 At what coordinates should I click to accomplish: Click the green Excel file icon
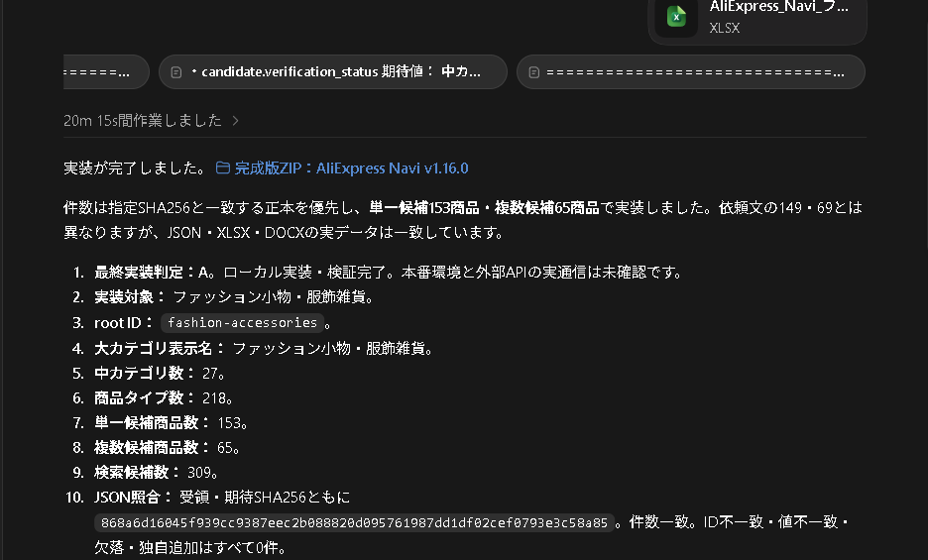point(676,17)
